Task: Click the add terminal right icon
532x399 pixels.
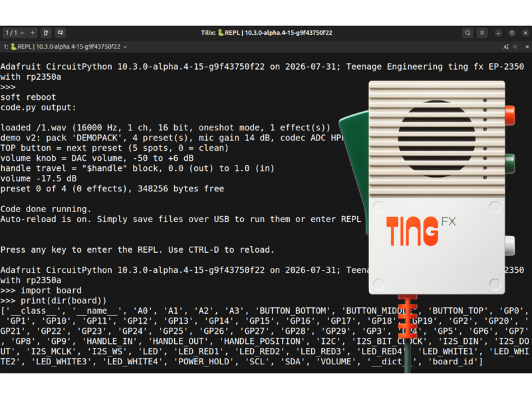Action: pos(46,33)
